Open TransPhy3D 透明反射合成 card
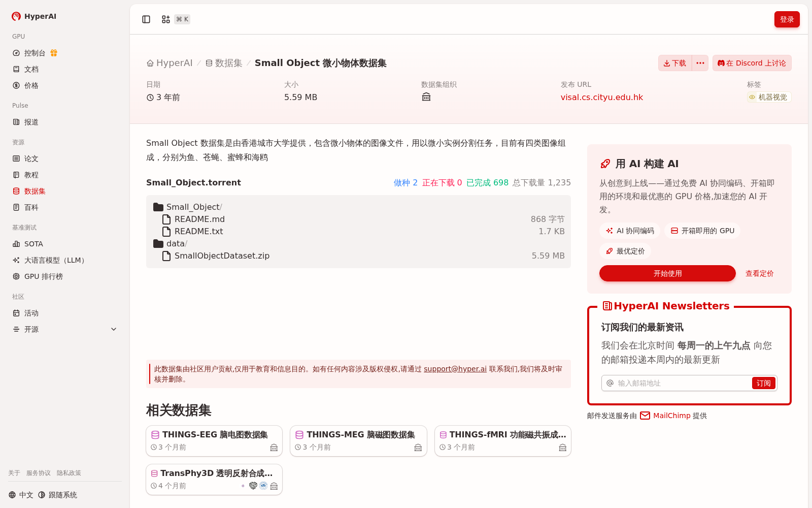The width and height of the screenshot is (812, 508). (214, 479)
